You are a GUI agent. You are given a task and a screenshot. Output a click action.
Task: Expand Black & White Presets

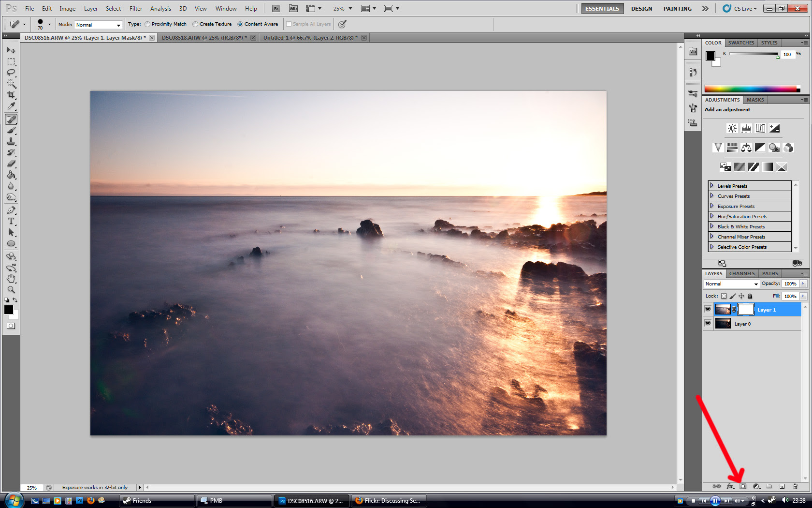[712, 226]
